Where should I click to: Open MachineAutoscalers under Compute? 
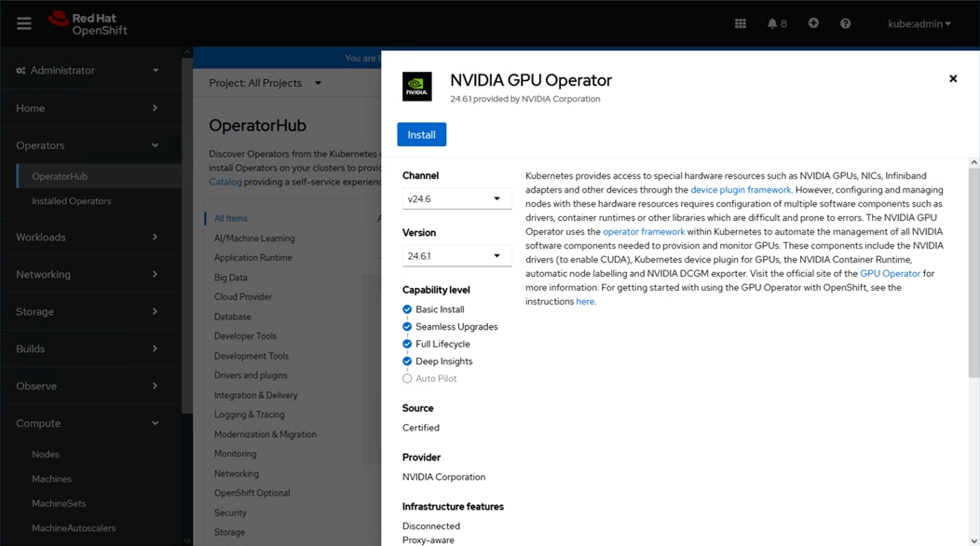point(74,528)
